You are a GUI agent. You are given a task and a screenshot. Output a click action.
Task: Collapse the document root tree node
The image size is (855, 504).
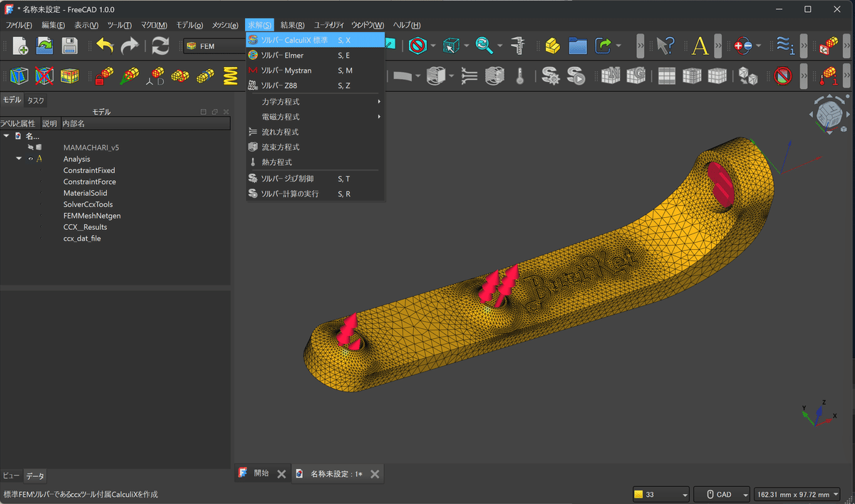click(x=6, y=136)
